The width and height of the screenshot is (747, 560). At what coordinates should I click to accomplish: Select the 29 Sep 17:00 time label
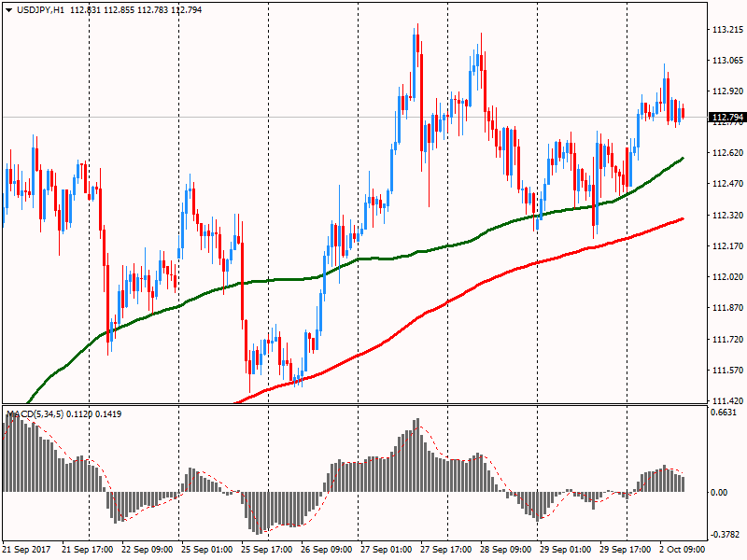[x=625, y=550]
